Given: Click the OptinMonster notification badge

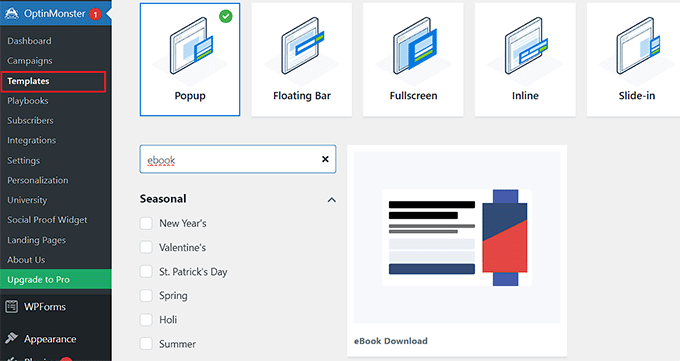Looking at the screenshot, I should (x=95, y=14).
